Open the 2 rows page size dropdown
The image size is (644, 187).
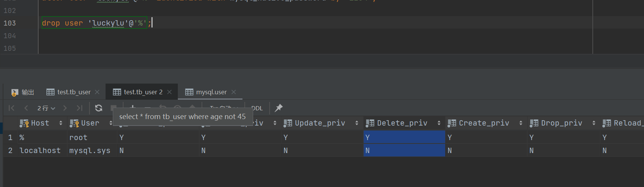tap(46, 108)
